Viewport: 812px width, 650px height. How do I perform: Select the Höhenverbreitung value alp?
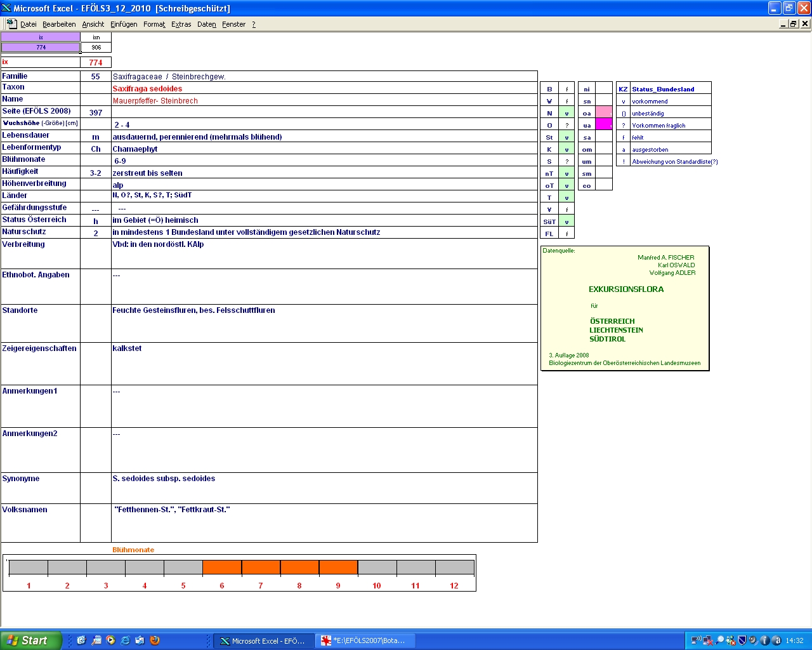pos(324,185)
